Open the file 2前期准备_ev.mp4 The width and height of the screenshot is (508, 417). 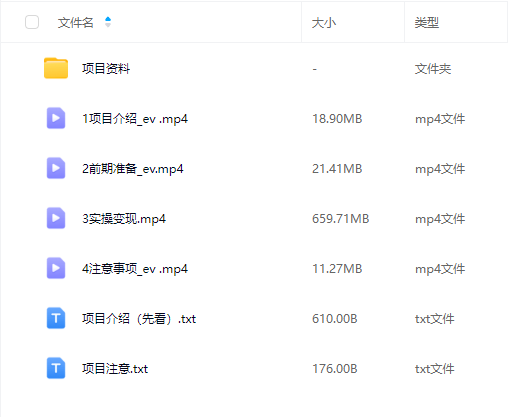tap(133, 169)
